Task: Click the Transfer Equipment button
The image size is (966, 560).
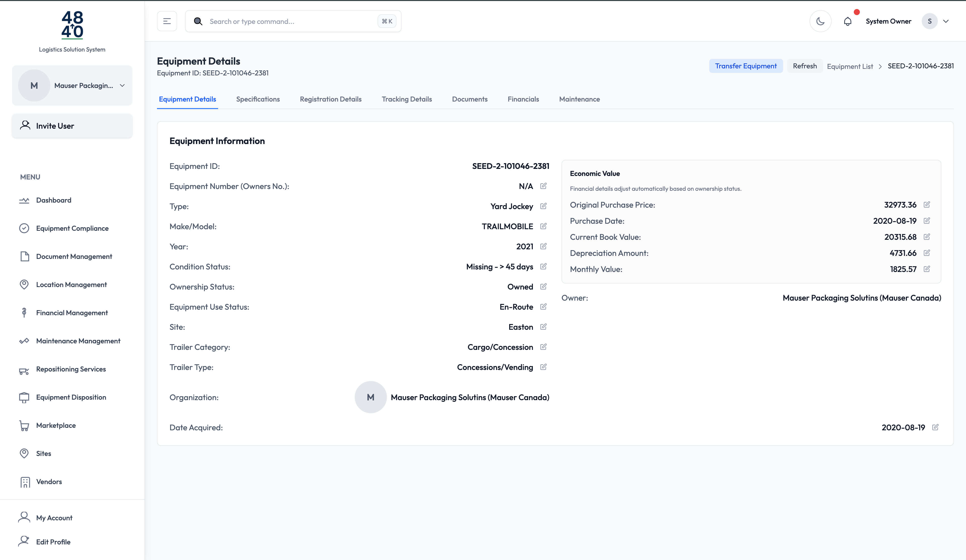Action: (746, 66)
